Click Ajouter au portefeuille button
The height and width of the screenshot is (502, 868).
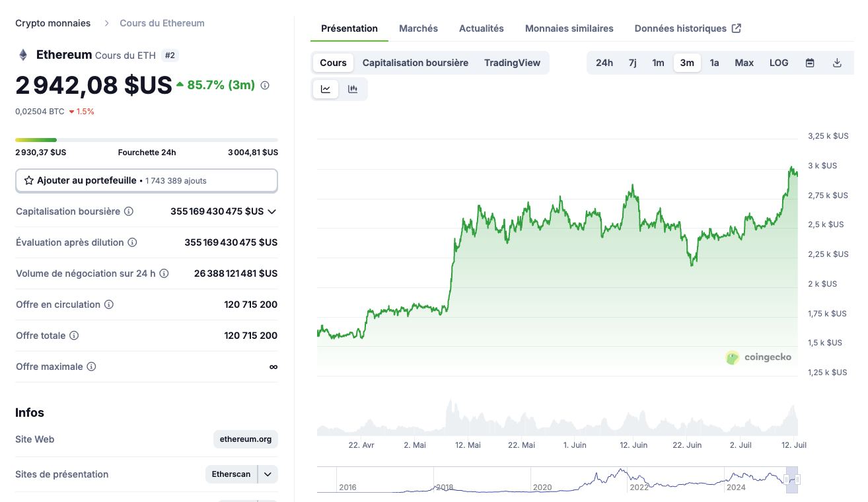click(147, 180)
